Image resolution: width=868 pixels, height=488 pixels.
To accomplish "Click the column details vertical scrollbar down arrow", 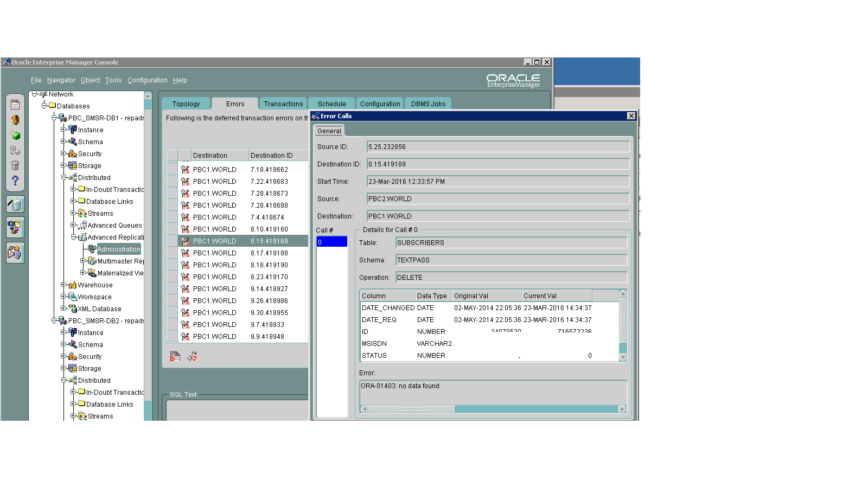I will [623, 357].
